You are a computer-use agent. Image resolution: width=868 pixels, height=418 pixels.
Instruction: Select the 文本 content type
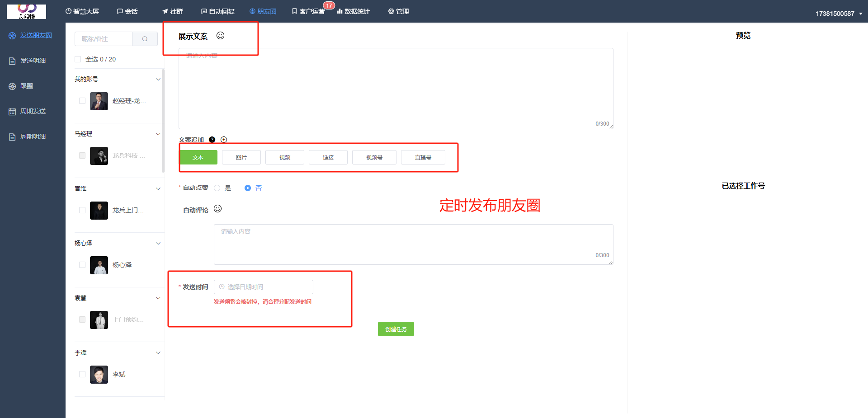click(x=198, y=157)
